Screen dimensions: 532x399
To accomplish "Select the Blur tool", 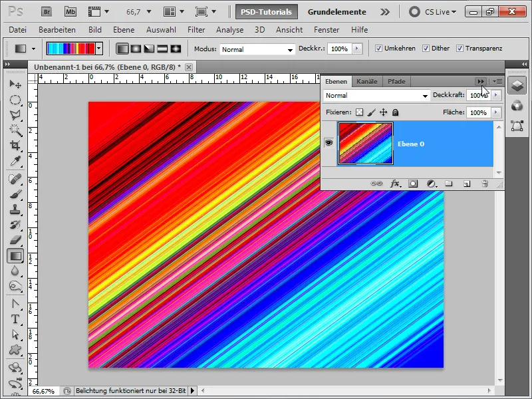I will [x=15, y=271].
